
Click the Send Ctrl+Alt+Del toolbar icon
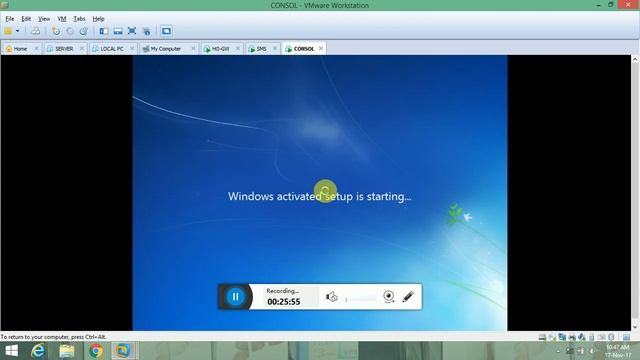click(x=36, y=31)
